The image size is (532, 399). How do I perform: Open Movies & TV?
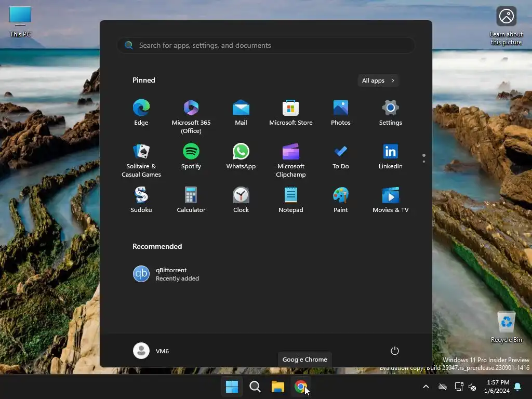(391, 200)
